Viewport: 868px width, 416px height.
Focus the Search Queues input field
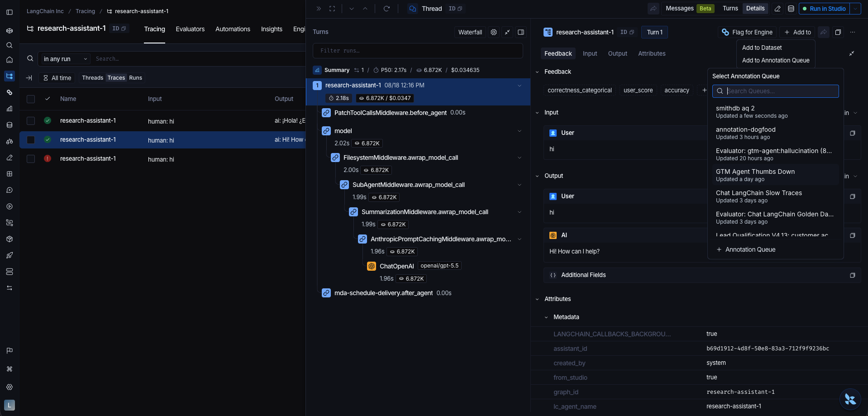(x=776, y=91)
